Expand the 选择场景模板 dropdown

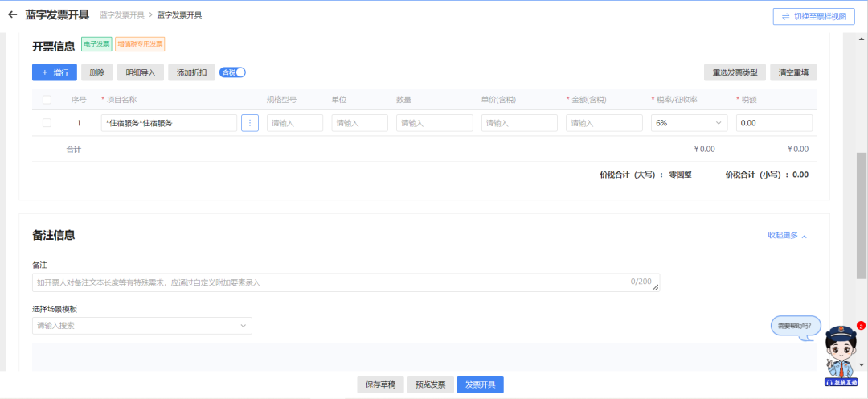pyautogui.click(x=141, y=326)
